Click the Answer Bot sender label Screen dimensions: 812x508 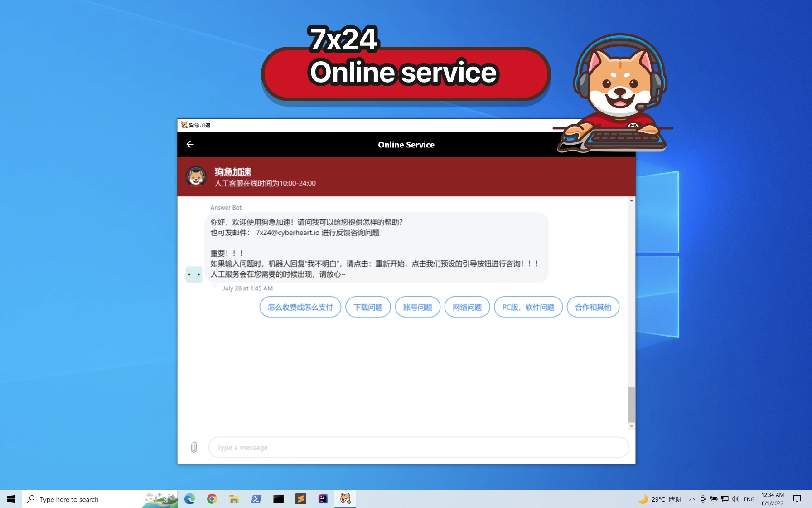[x=226, y=208]
